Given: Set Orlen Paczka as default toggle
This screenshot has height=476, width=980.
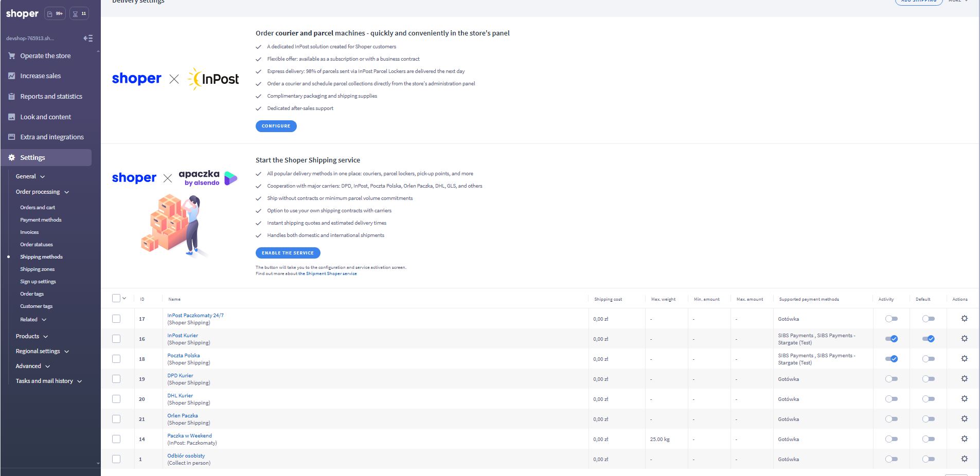Looking at the screenshot, I should [x=928, y=419].
